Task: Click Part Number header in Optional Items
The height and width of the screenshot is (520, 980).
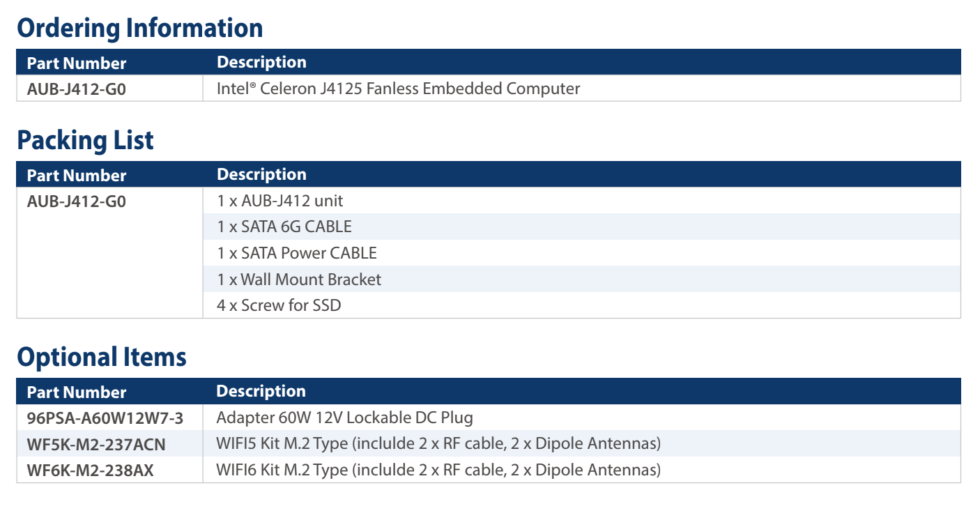Action: (x=77, y=392)
